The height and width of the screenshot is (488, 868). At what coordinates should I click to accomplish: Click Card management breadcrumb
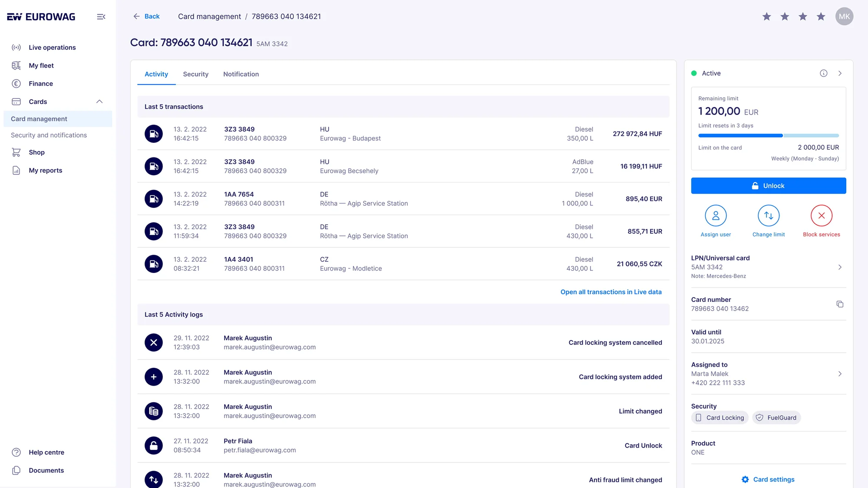tap(209, 16)
